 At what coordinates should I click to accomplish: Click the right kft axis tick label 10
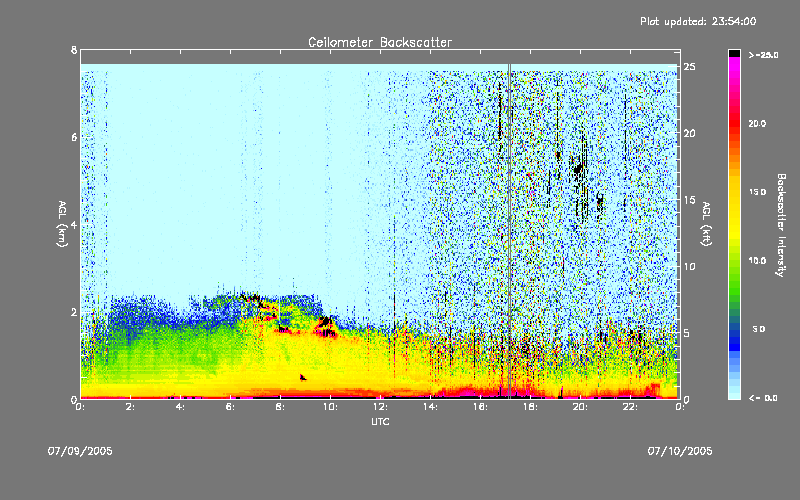[x=689, y=266]
